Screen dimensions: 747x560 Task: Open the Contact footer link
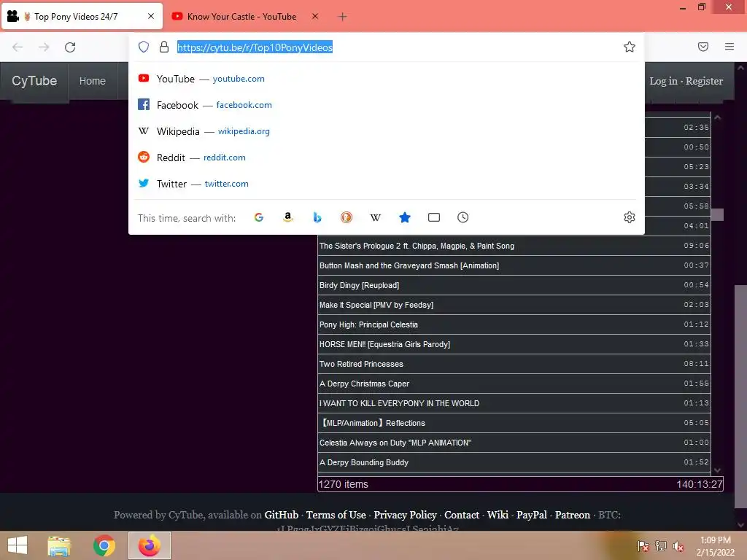point(462,515)
